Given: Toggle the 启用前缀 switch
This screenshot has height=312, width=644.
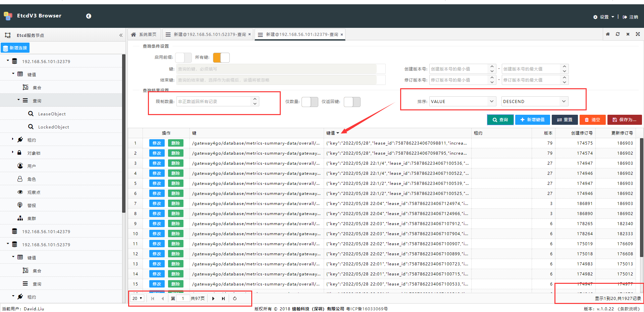Looking at the screenshot, I should coord(183,57).
